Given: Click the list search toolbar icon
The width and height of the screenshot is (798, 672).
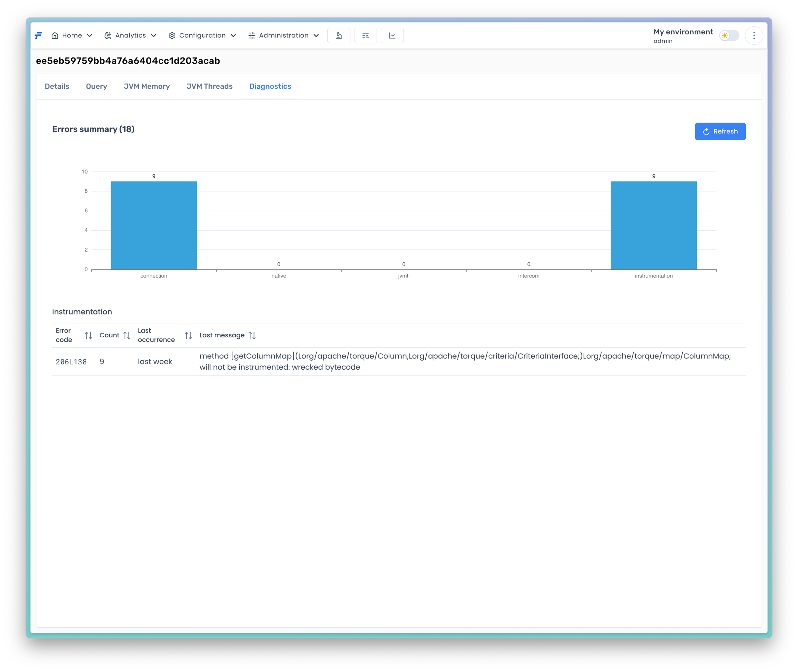Looking at the screenshot, I should [x=365, y=35].
